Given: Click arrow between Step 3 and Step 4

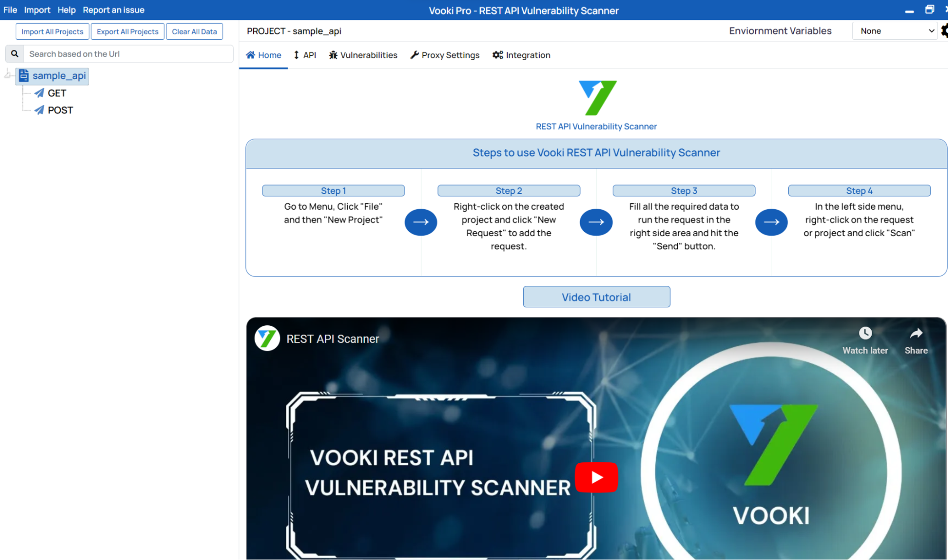Looking at the screenshot, I should tap(772, 222).
